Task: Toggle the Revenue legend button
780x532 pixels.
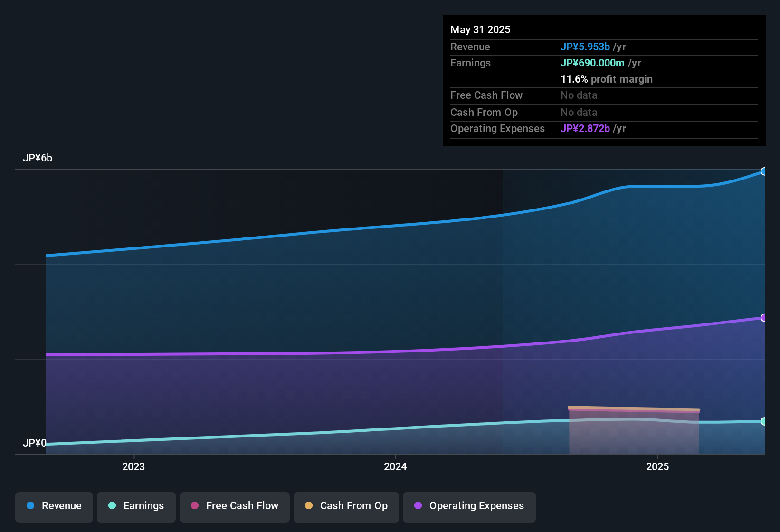Action: 54,507
